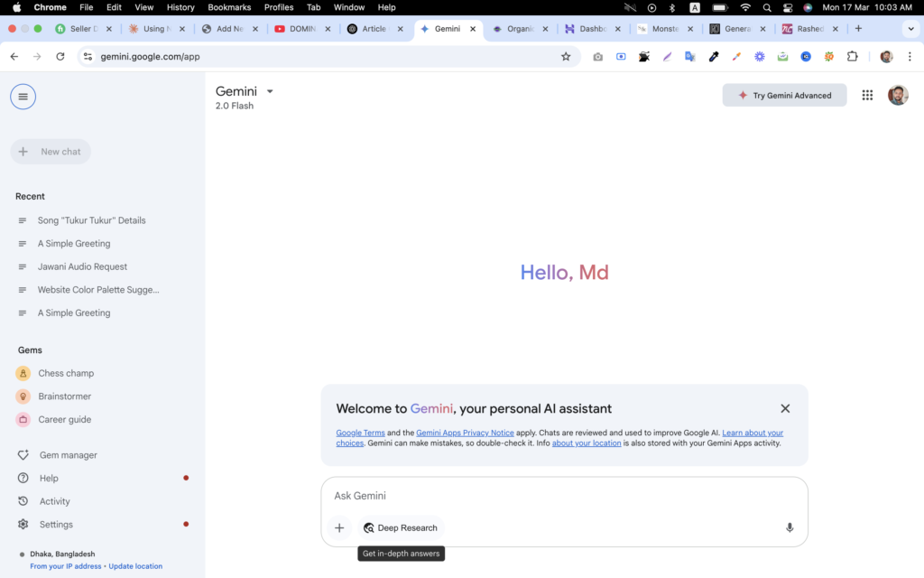Image resolution: width=924 pixels, height=578 pixels.
Task: Open Wi-Fi status in menu bar
Action: tap(745, 7)
